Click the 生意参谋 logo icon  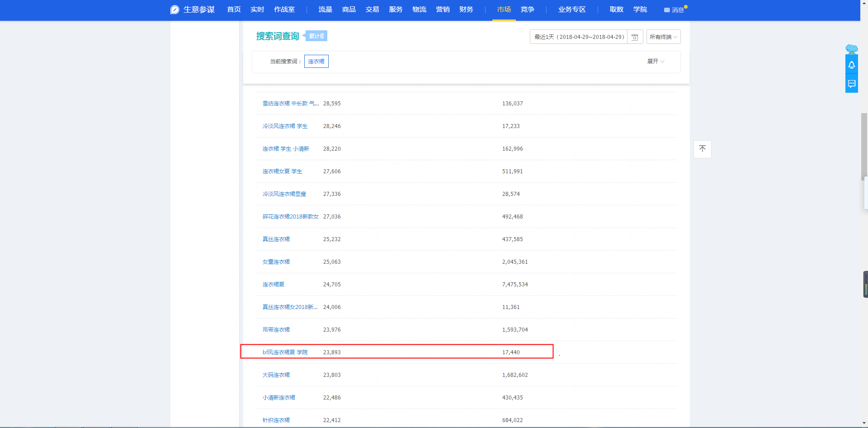[175, 10]
